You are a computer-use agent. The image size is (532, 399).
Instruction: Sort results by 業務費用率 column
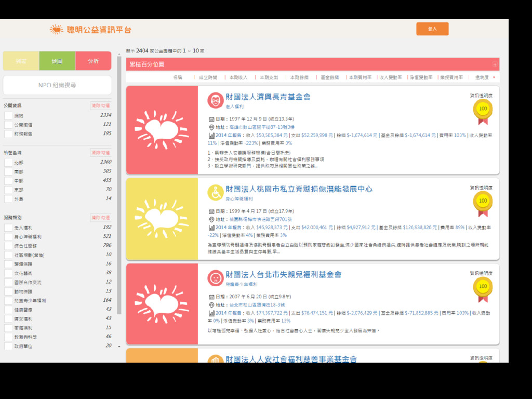(x=451, y=78)
